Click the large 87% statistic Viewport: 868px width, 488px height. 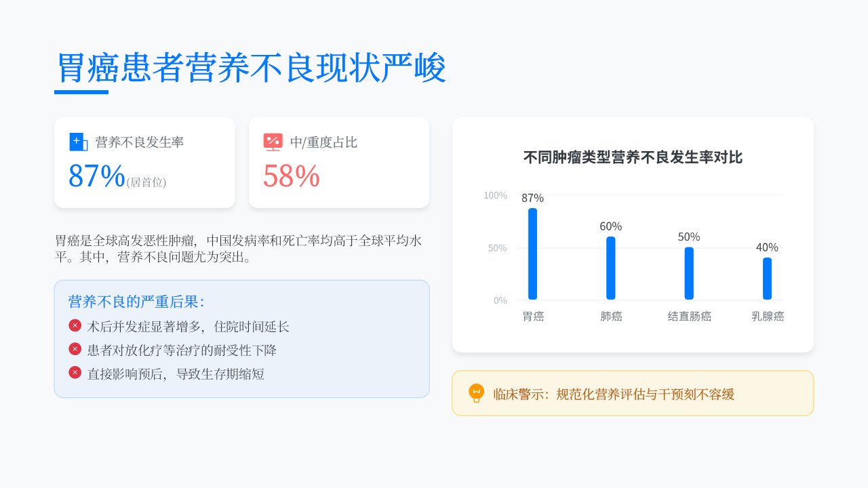point(97,176)
